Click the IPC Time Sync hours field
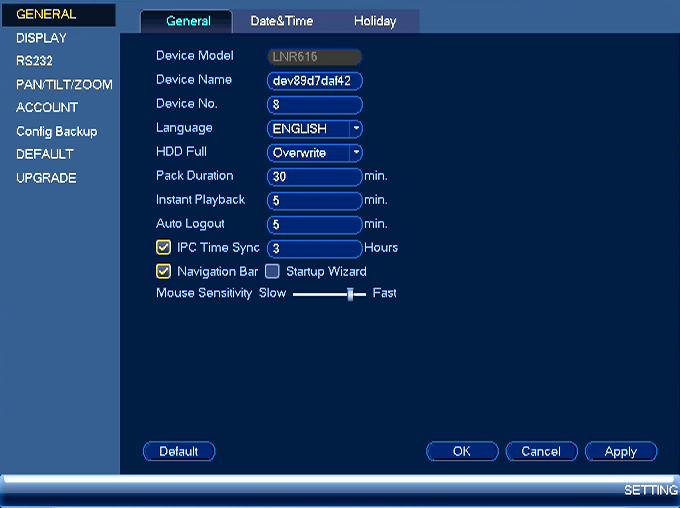Screen dimensions: 680x508 [314, 249]
